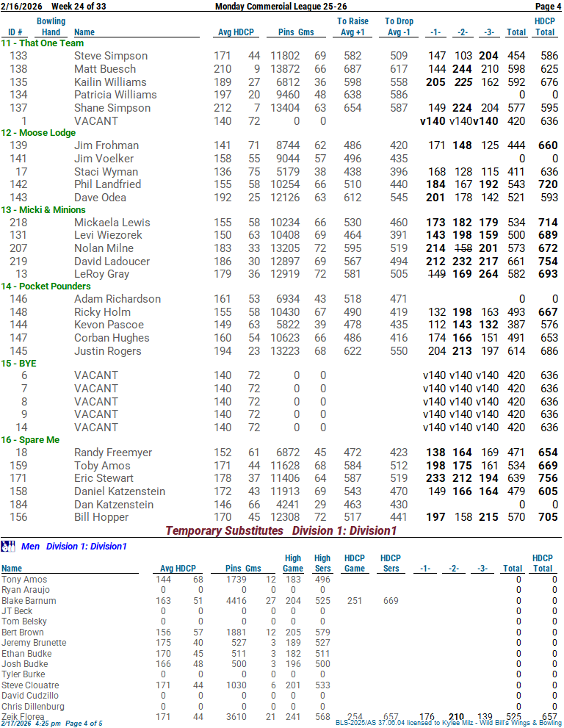Select team heading '12 - Moose Lodge'
This screenshot has height=728, width=564.
click(38, 133)
